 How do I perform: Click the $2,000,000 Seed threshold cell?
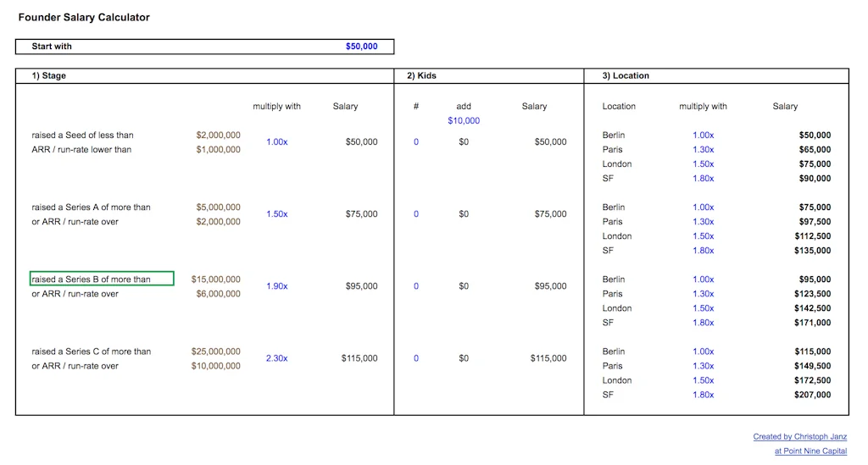(x=218, y=136)
